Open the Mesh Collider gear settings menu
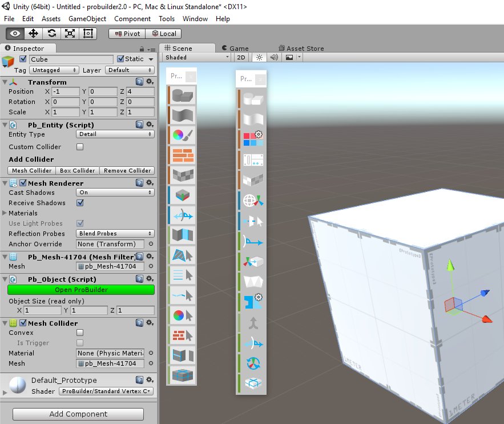Viewport: 504px width, 424px height. point(150,323)
